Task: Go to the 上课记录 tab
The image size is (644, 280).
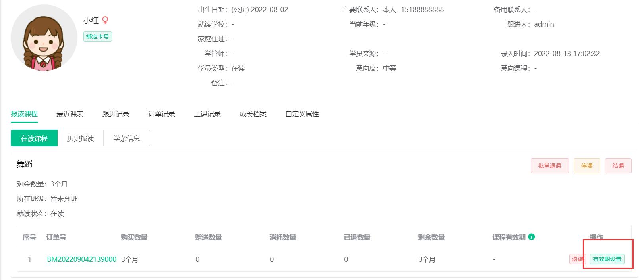Action: click(207, 114)
